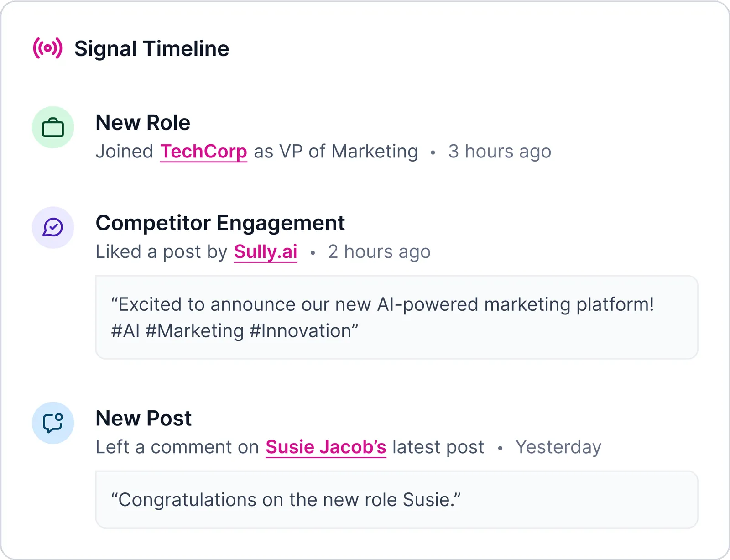Click the "as VP of Marketing" text

(336, 152)
